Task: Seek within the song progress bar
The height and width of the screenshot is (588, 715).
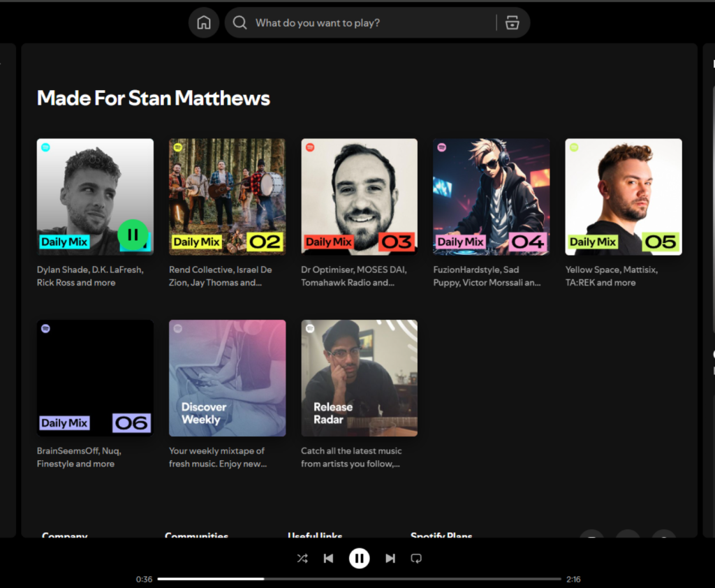Action: pyautogui.click(x=360, y=579)
